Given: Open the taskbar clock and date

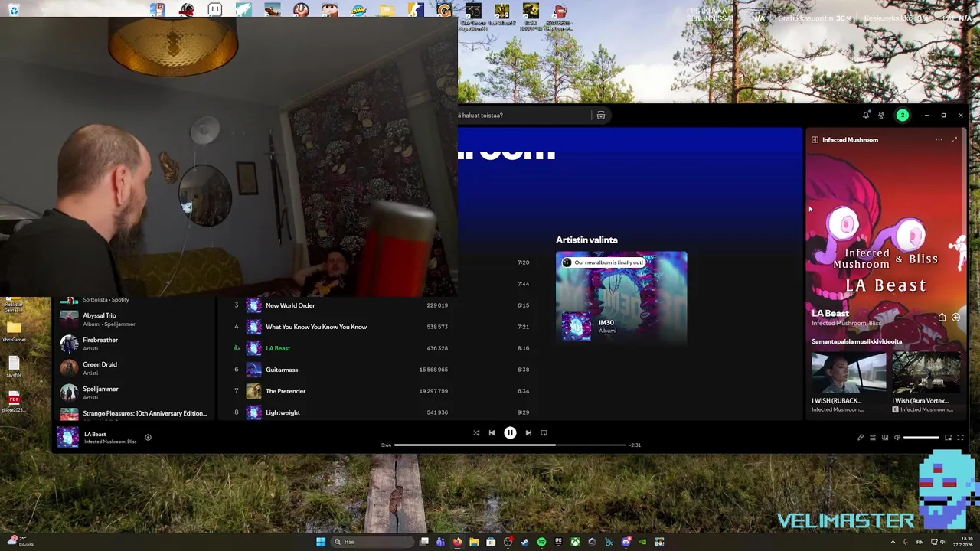Looking at the screenshot, I should (963, 542).
